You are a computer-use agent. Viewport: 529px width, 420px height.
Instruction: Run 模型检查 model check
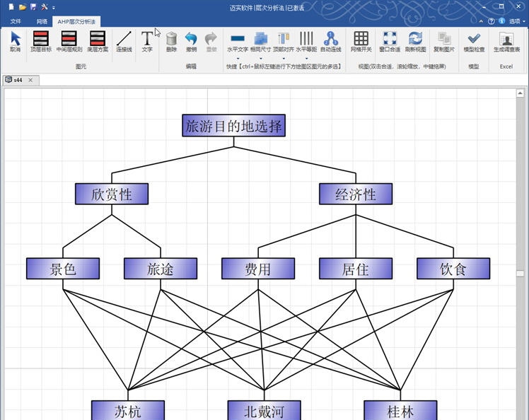click(474, 41)
